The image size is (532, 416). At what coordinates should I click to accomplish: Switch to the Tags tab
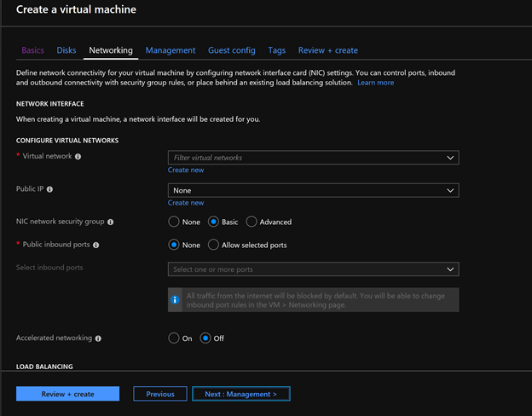[x=277, y=50]
